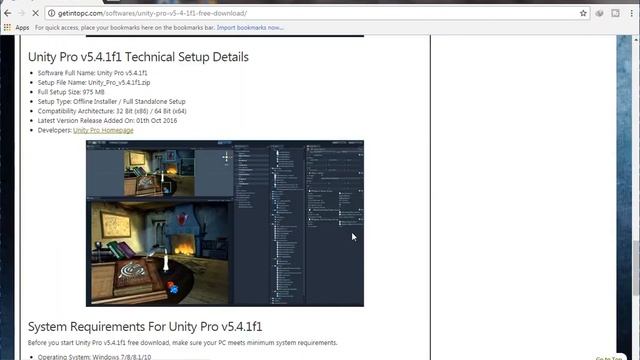Click the text Full Setup Size: 975 MB
This screenshot has height=360, width=640.
coord(71,92)
